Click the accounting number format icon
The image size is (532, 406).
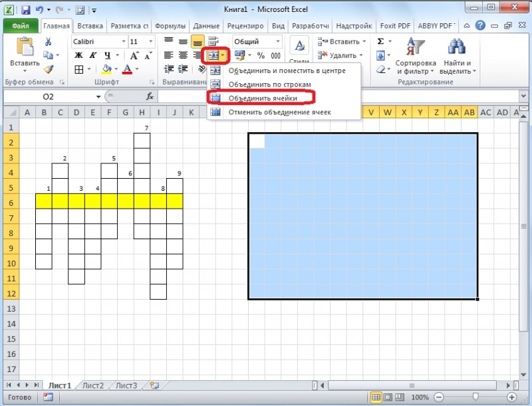pos(240,55)
